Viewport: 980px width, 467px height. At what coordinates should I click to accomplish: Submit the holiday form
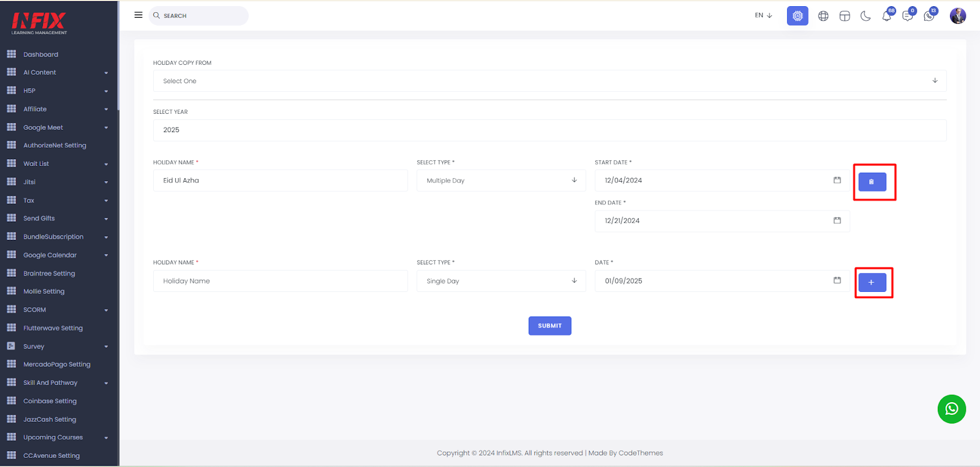coord(549,326)
